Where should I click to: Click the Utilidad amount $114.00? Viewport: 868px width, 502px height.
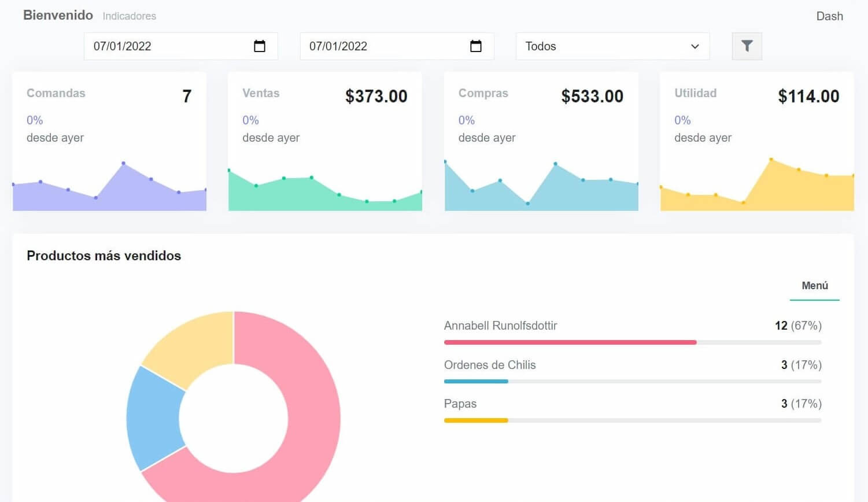(808, 96)
